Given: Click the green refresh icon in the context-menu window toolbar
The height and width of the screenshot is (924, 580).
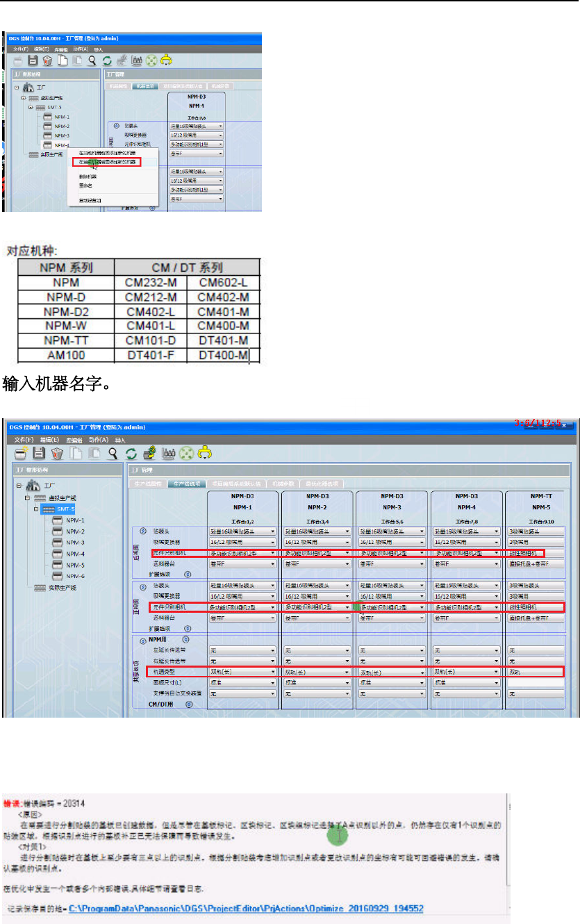Looking at the screenshot, I should tap(107, 60).
